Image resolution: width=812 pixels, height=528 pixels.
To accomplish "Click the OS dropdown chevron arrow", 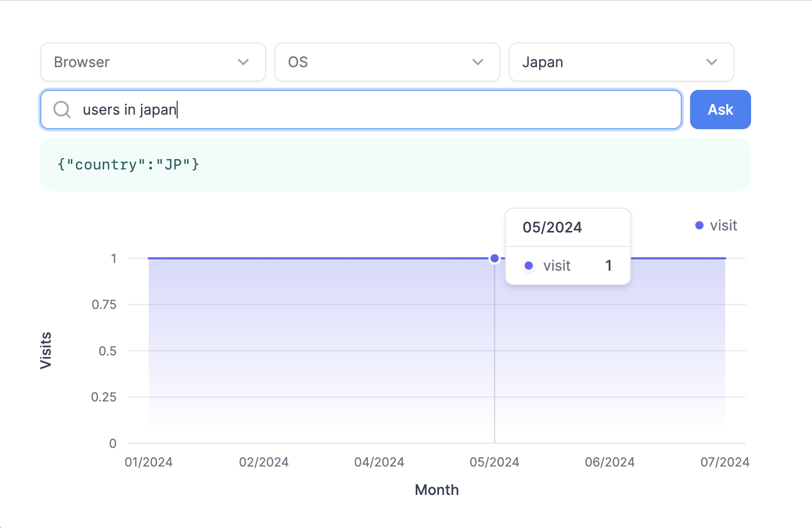I will pyautogui.click(x=478, y=62).
